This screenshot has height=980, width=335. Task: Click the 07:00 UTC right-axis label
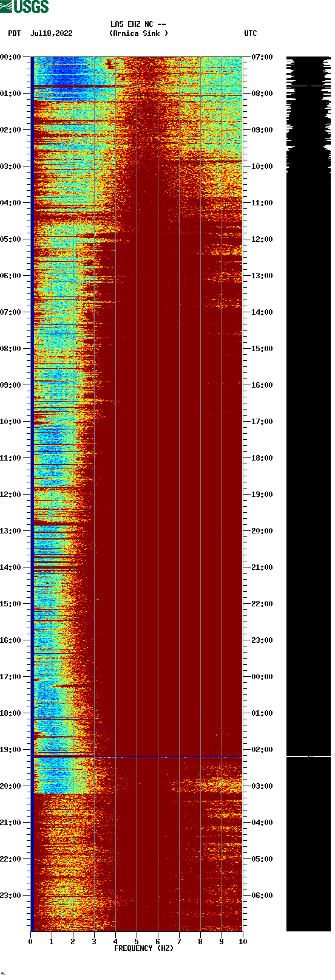pyautogui.click(x=262, y=57)
